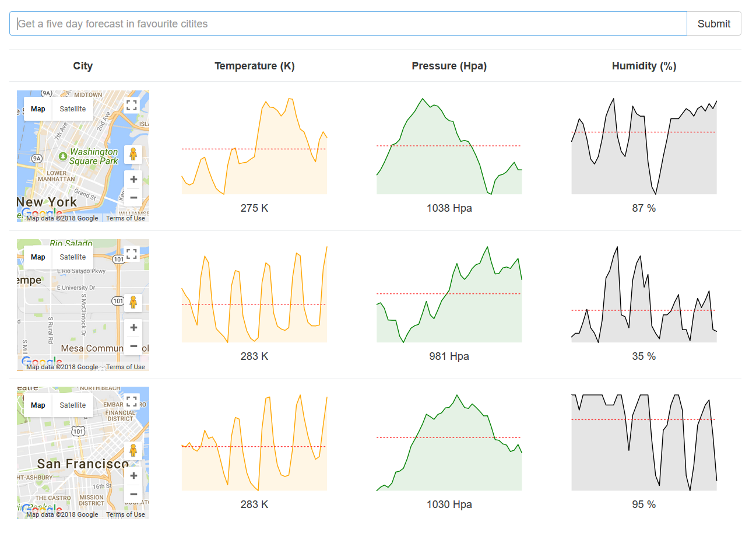This screenshot has width=756, height=536.
Task: Zoom in on the San Francisco map
Action: click(x=133, y=475)
